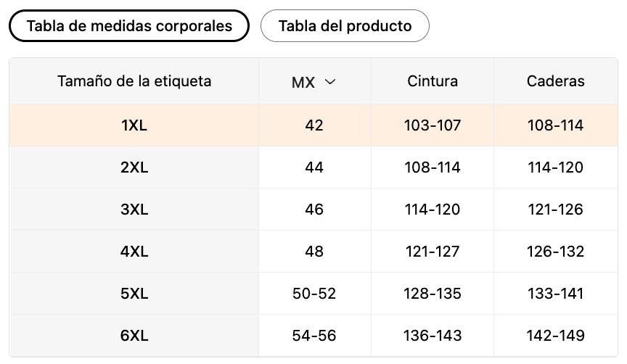Open the Tabla de medidas corporales tab
Screen dimensions: 627x364
[x=129, y=26]
